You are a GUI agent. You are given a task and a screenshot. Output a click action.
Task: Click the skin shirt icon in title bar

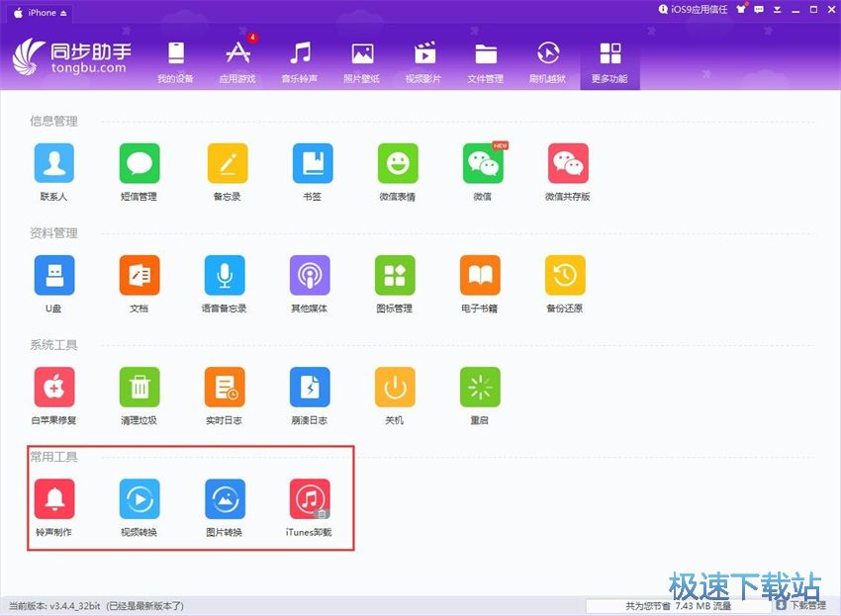[x=742, y=9]
